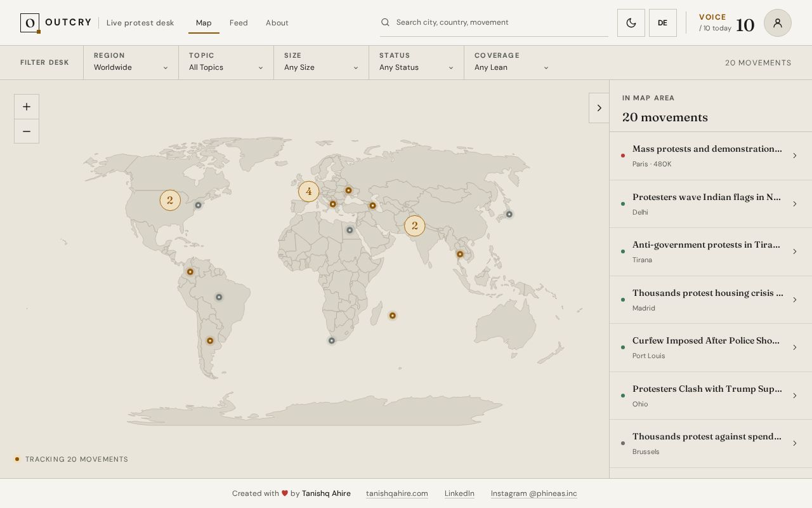
Task: Select the Colombia map marker
Action: pos(190,272)
